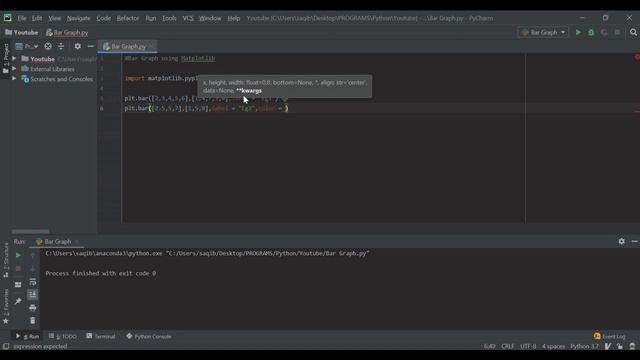
Task: Open the TODO tool window
Action: point(63,336)
